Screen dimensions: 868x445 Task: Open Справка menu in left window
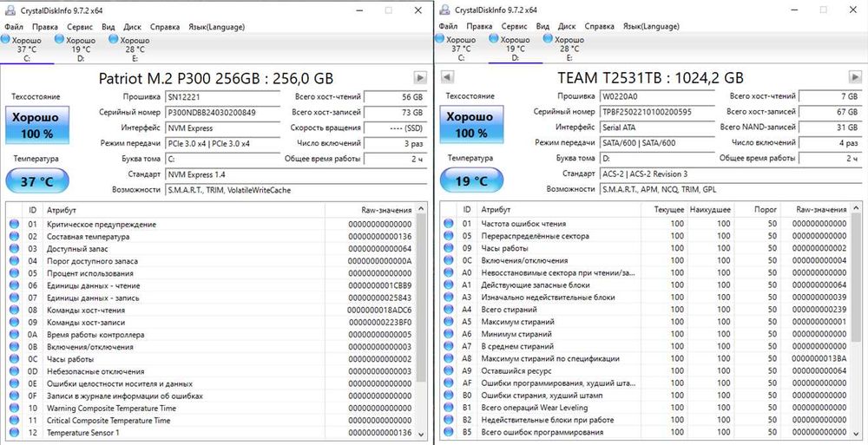(165, 27)
